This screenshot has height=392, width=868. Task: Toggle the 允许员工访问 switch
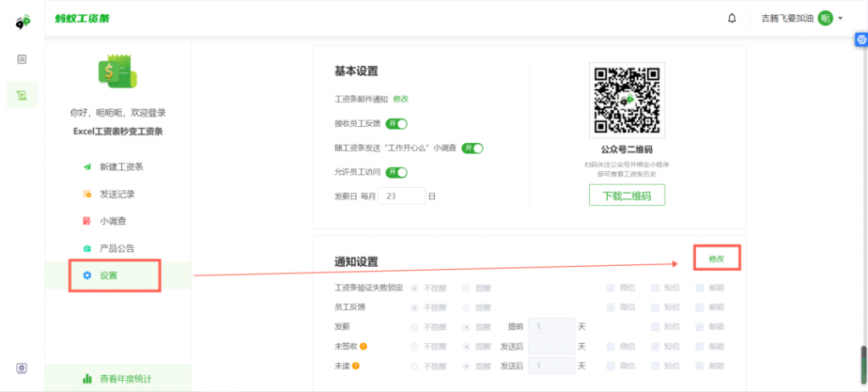click(x=397, y=173)
